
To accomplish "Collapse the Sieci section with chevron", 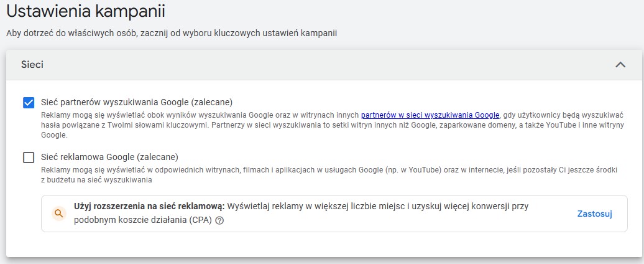I will pyautogui.click(x=620, y=65).
